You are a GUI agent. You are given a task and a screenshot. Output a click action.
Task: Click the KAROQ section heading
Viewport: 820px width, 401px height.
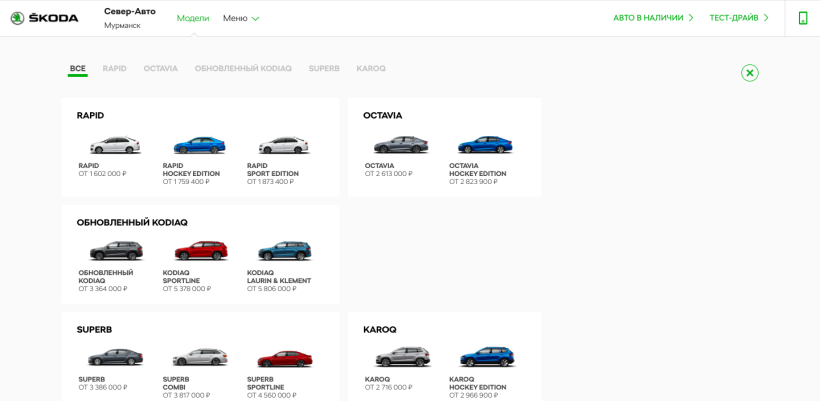[x=380, y=330]
